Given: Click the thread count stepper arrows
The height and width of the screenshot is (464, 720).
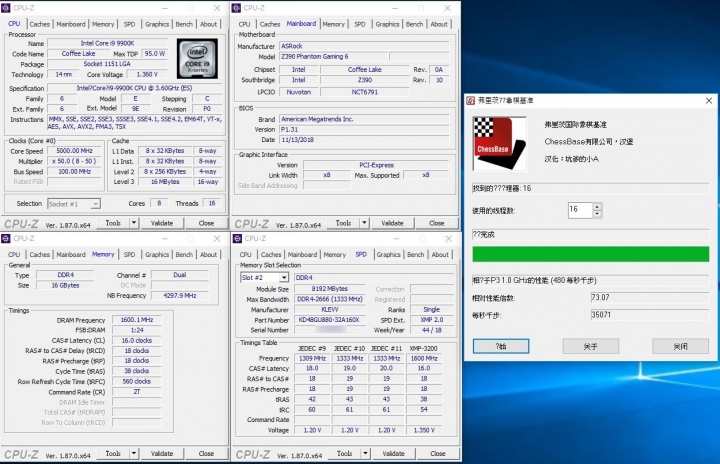Looking at the screenshot, I should tap(597, 210).
